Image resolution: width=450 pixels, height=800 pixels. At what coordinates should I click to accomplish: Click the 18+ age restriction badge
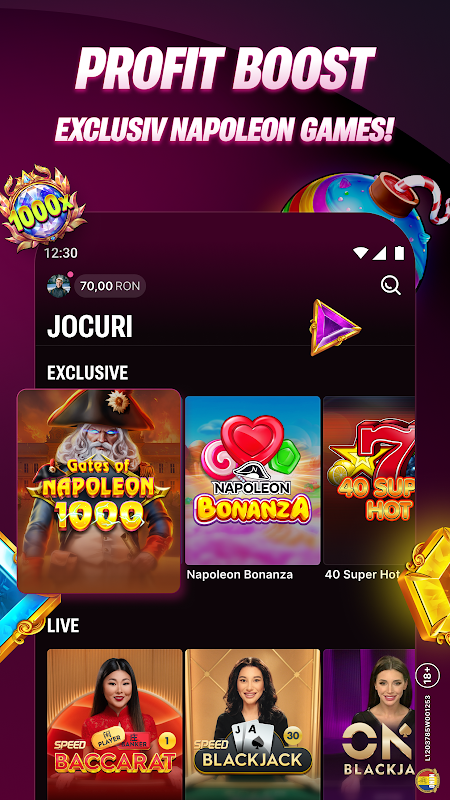point(428,674)
